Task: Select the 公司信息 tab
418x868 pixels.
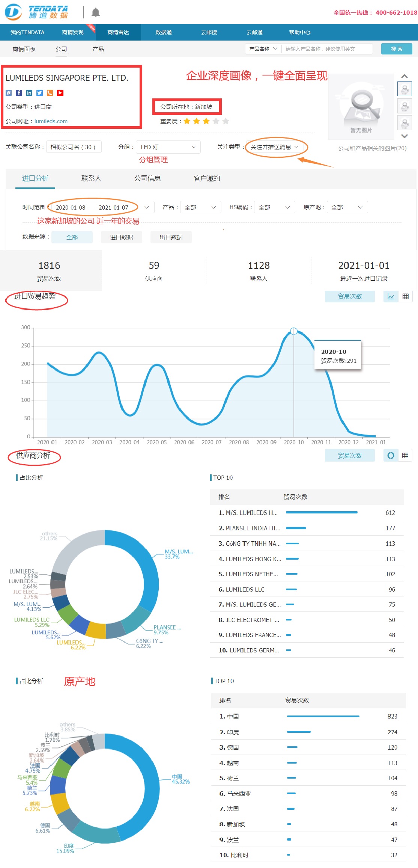Action: point(148,178)
